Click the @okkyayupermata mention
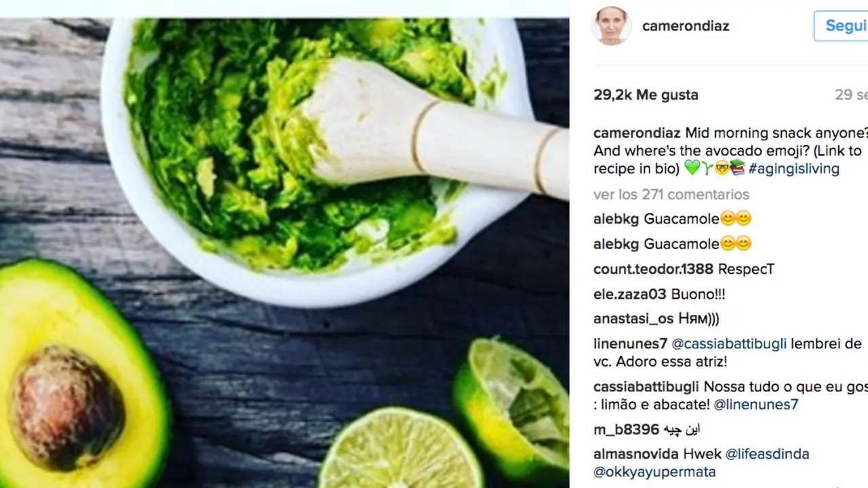 pos(654,472)
